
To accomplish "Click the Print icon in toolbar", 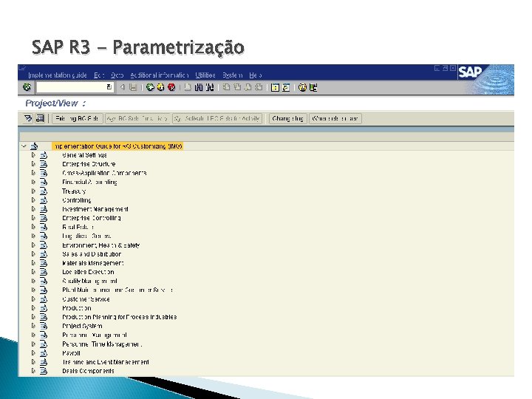I will pyautogui.click(x=188, y=87).
